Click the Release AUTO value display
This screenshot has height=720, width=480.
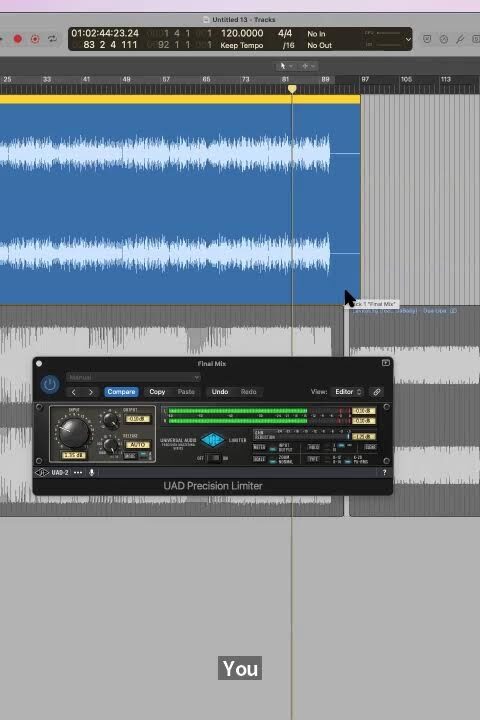tap(137, 445)
